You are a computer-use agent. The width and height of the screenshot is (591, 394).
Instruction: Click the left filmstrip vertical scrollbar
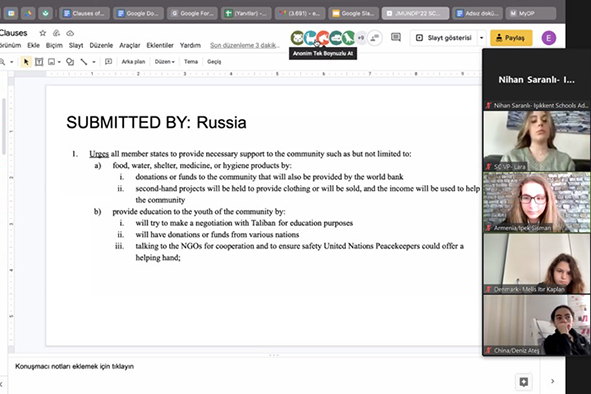(x=4, y=126)
